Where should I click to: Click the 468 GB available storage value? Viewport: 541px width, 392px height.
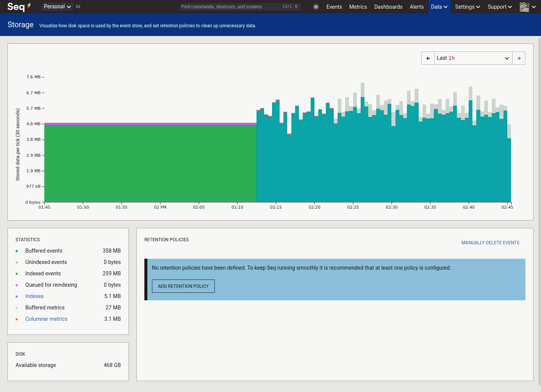tap(112, 365)
